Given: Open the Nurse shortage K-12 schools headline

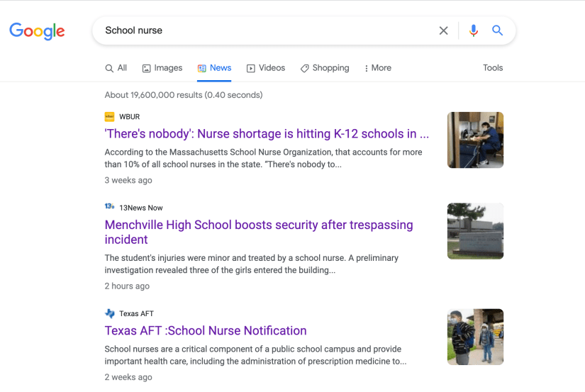Looking at the screenshot, I should click(x=267, y=133).
